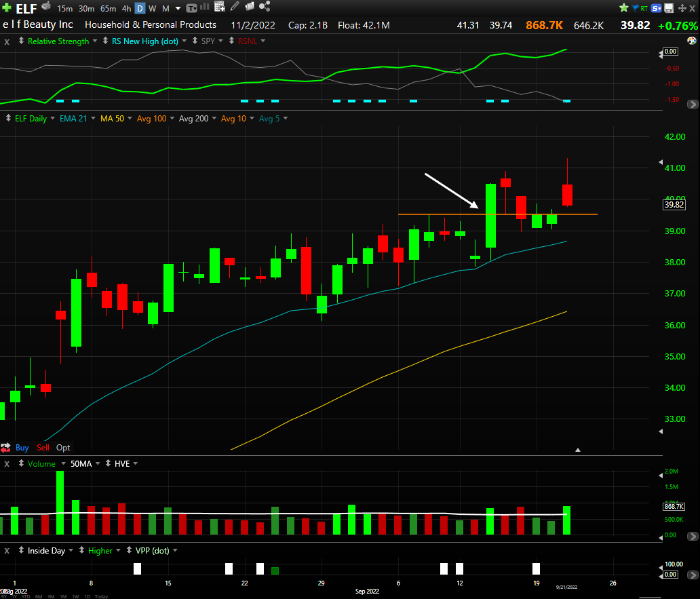Click the reorder arrows beside Volume label
The image size is (700, 599).
pos(21,463)
